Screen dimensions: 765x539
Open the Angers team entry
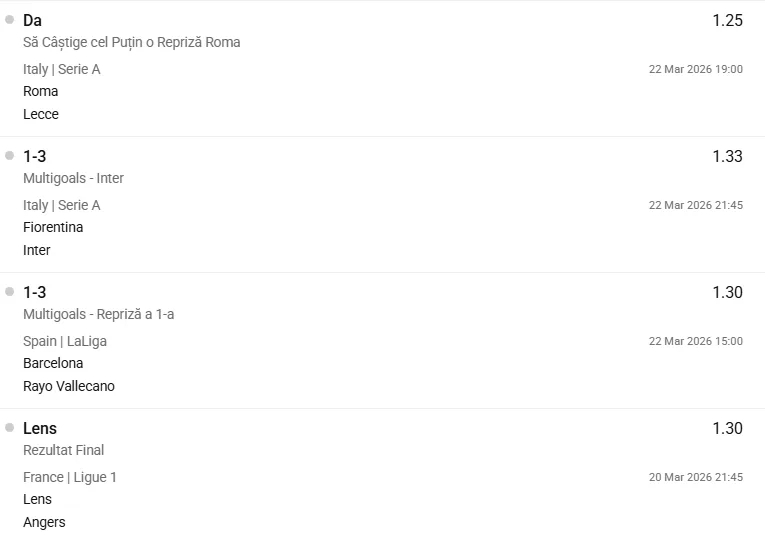[x=44, y=522]
